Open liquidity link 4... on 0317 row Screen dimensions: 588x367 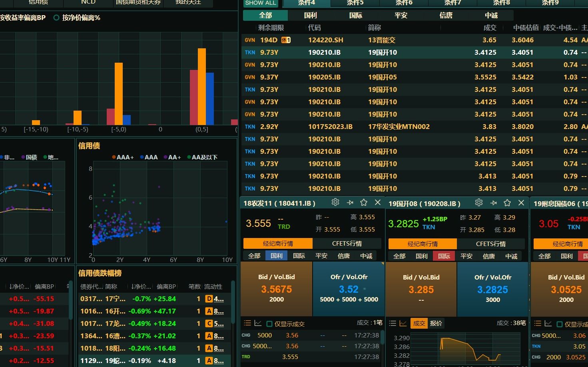(x=219, y=299)
